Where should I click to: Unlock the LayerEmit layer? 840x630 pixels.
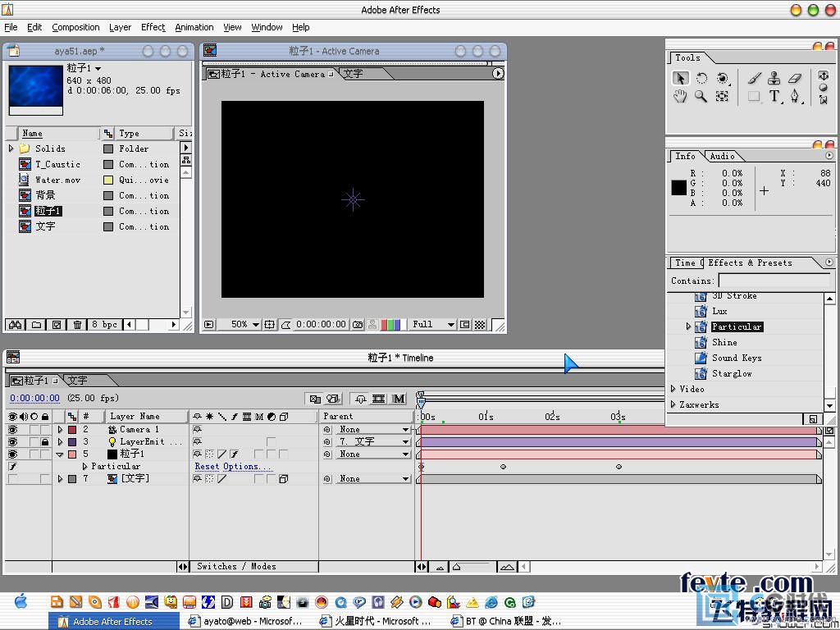click(x=45, y=442)
